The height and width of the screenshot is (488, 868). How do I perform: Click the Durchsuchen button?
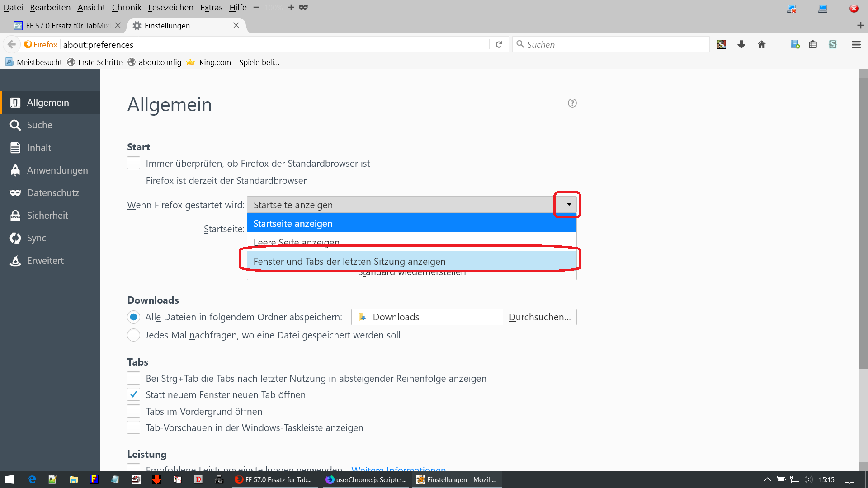coord(539,317)
